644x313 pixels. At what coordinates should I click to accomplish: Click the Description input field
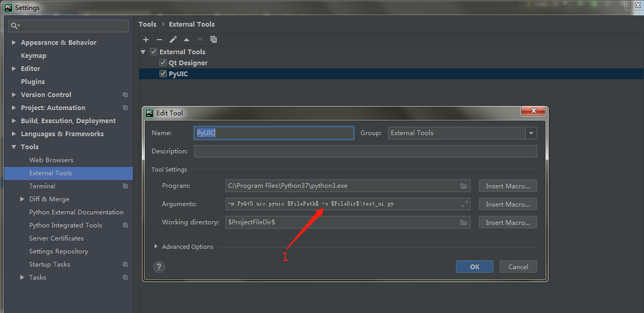(365, 151)
